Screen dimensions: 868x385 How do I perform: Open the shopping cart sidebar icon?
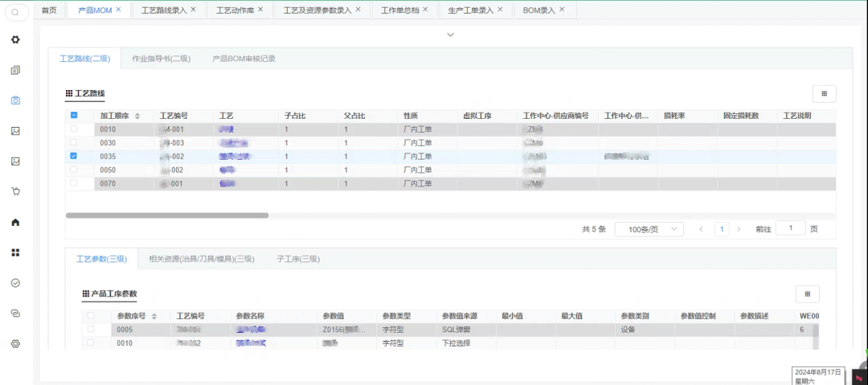click(15, 191)
